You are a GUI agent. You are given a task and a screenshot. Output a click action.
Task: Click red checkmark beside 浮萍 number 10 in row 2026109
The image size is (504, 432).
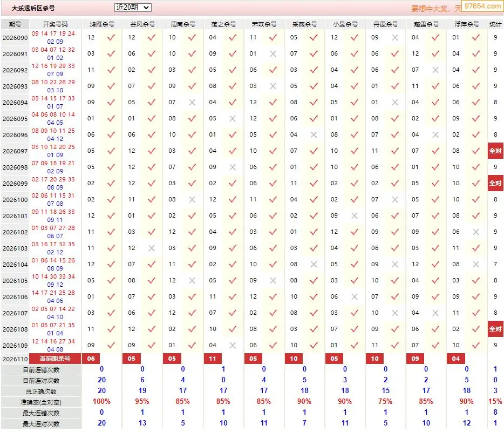(476, 345)
